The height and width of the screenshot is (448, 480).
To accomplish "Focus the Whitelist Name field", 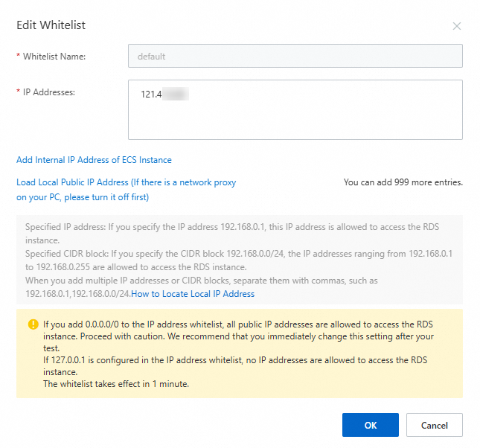I will click(x=295, y=56).
